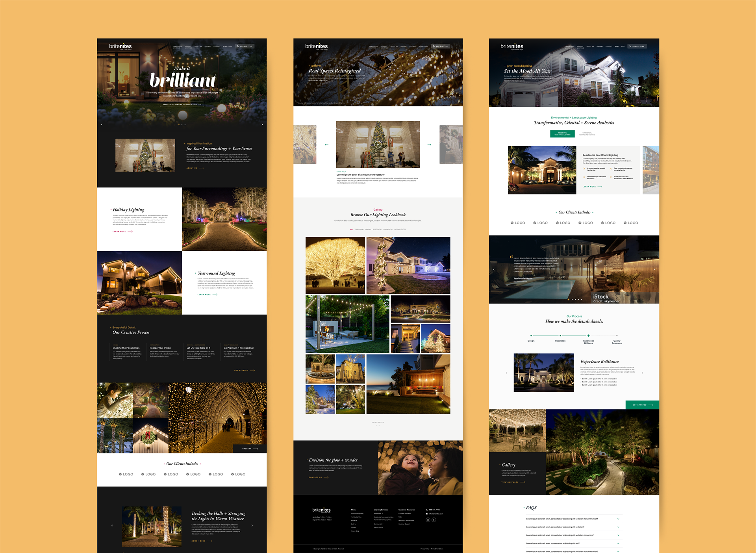Click next arrow beside Experience Brilliance slide

click(x=643, y=373)
